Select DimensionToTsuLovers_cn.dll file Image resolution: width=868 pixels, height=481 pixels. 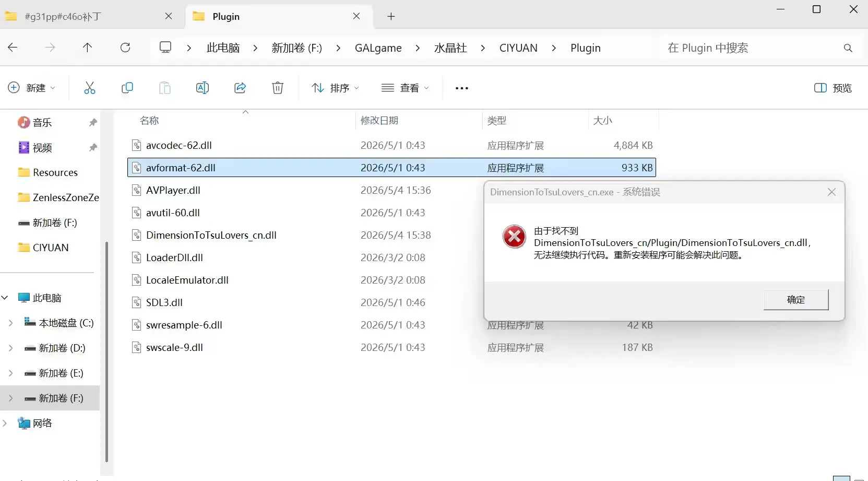[x=211, y=235]
